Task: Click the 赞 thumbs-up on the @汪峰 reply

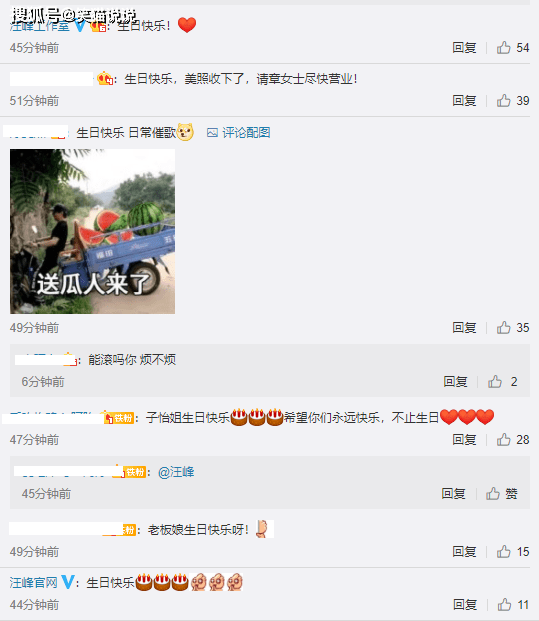Action: click(501, 493)
